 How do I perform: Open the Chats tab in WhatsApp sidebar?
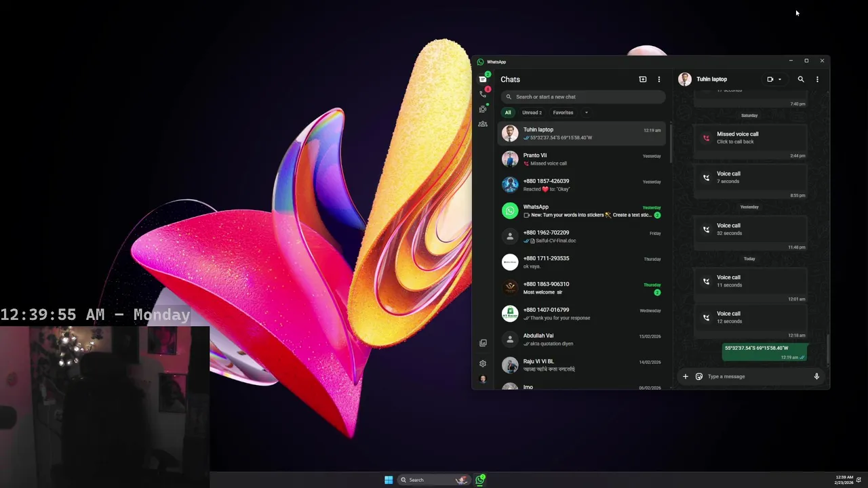click(x=483, y=79)
